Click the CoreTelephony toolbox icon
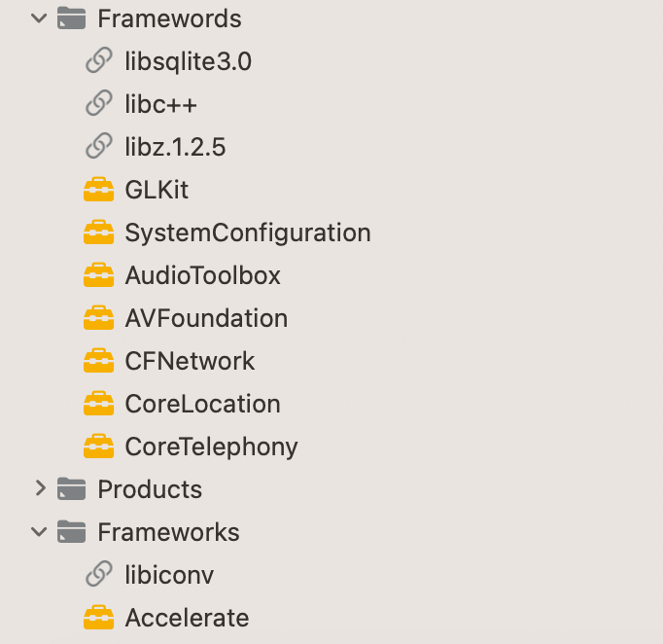This screenshot has width=663, height=644. (x=98, y=447)
